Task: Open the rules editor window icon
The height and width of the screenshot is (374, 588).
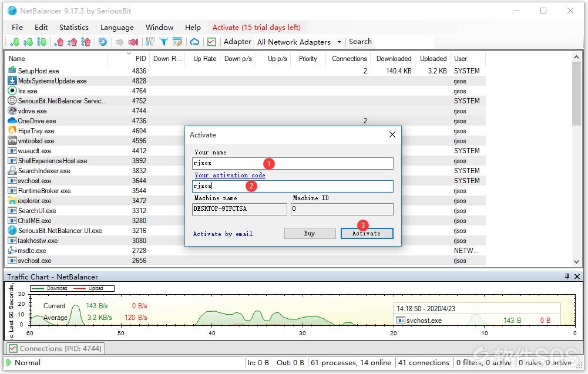Action: (x=177, y=42)
